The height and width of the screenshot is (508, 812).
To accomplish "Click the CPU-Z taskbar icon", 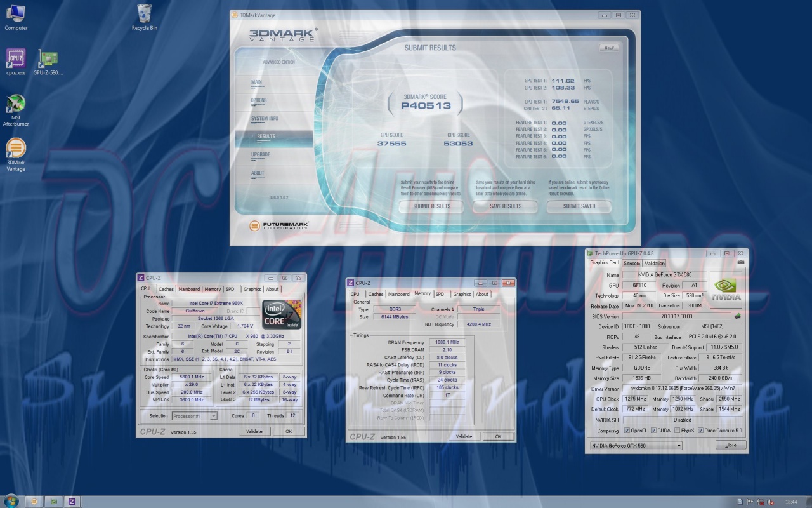I will [x=72, y=501].
